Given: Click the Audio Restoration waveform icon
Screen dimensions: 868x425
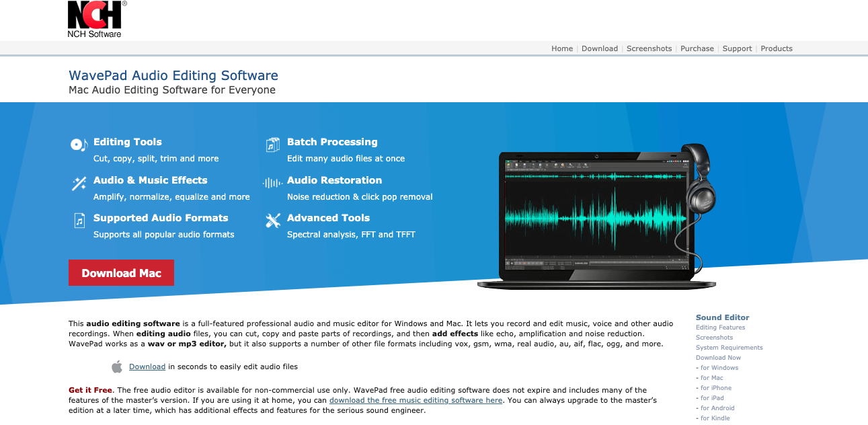Looking at the screenshot, I should coord(272,183).
